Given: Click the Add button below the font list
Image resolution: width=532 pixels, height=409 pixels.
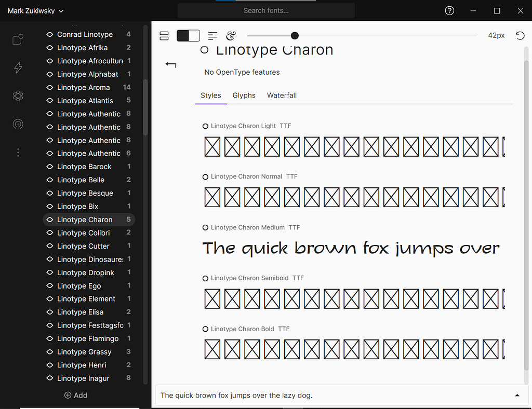Looking at the screenshot, I should click(76, 395).
